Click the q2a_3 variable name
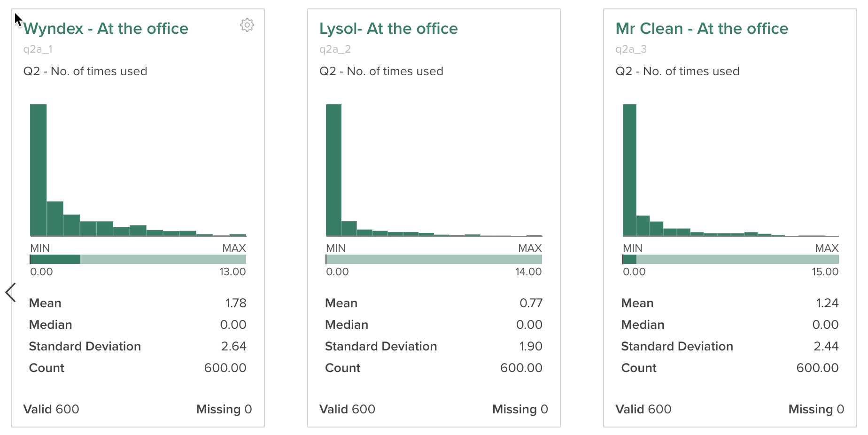The width and height of the screenshot is (868, 435). pos(631,49)
